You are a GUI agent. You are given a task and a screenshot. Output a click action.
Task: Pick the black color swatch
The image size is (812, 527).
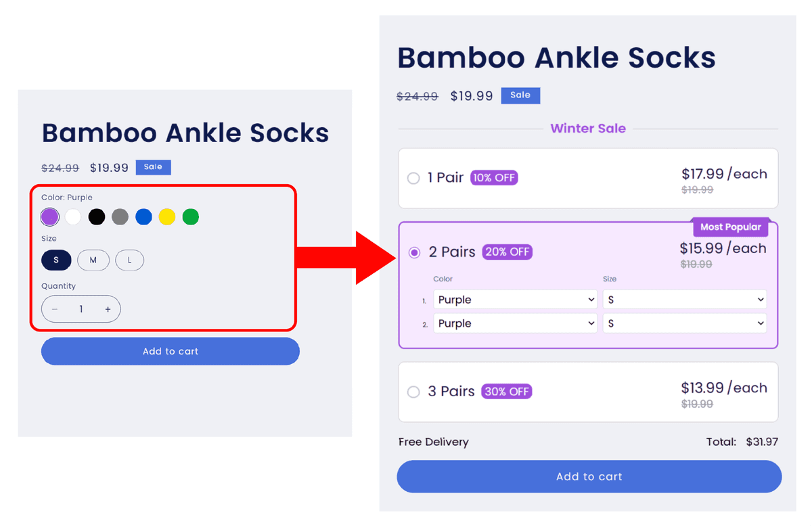click(97, 216)
